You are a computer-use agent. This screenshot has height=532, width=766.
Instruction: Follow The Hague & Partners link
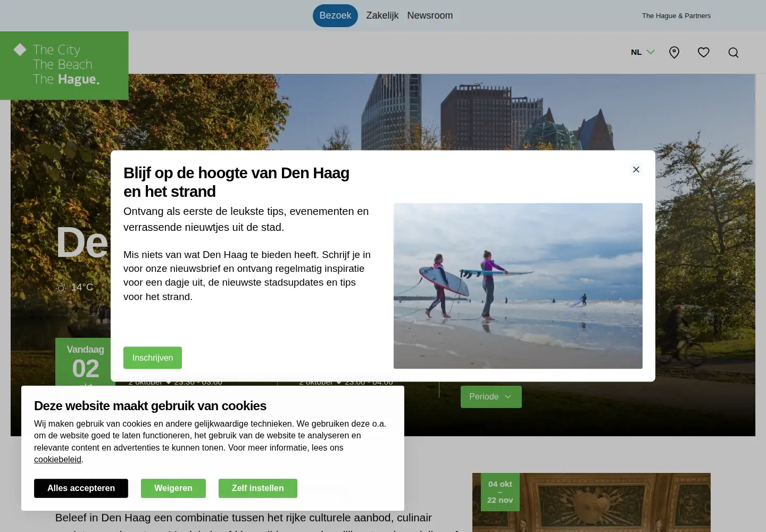tap(676, 16)
